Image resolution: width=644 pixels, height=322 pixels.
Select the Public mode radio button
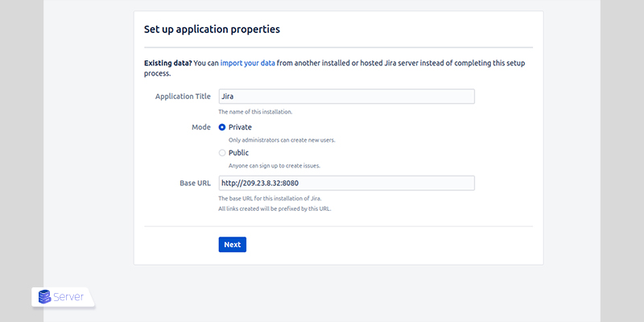click(222, 153)
